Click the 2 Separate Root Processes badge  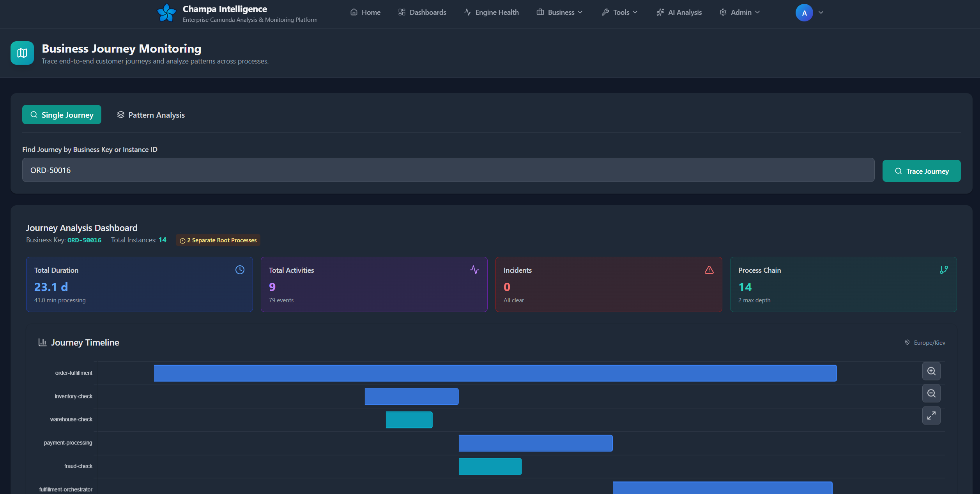pos(218,240)
